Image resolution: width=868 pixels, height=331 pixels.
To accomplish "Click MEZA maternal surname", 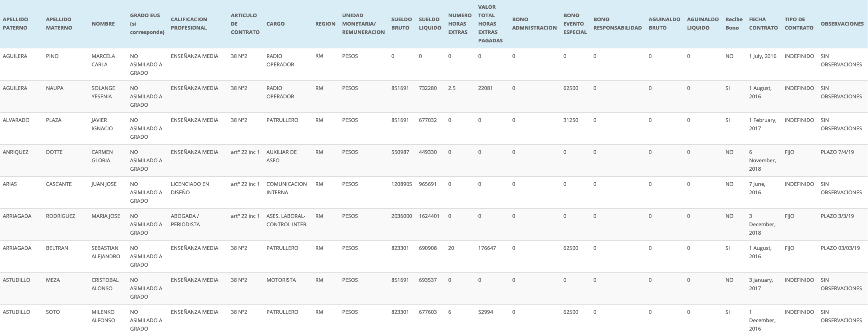I will pyautogui.click(x=53, y=280).
